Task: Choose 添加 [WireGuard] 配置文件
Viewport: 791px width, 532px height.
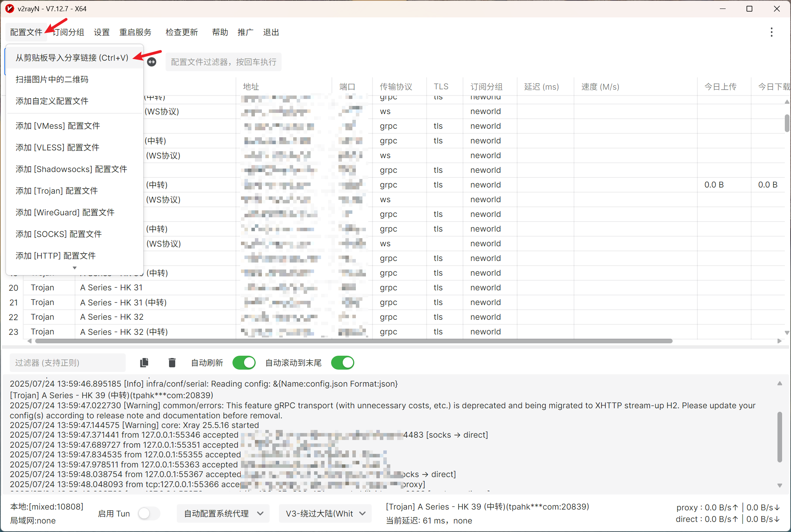Action: click(x=75, y=212)
